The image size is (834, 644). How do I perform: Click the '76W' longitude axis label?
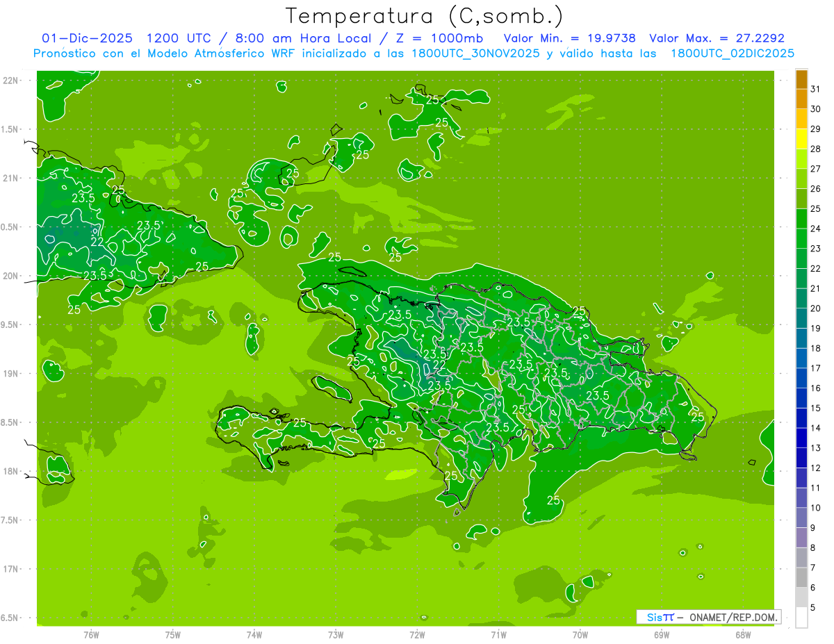91,634
